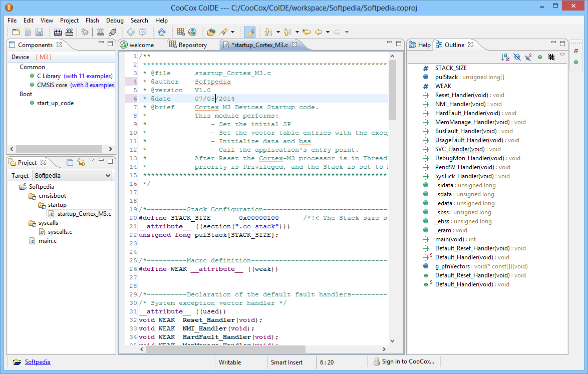Switch to the Repository tab

[x=193, y=45]
